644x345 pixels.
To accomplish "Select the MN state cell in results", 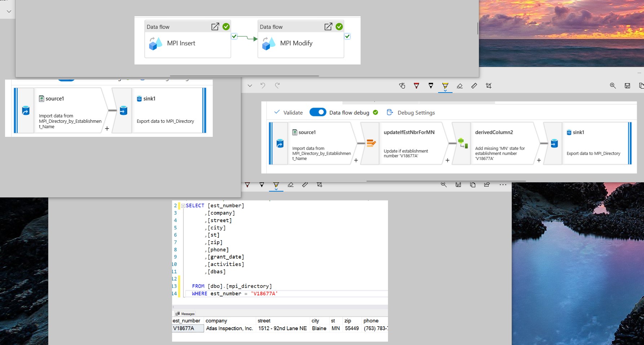I will point(336,328).
